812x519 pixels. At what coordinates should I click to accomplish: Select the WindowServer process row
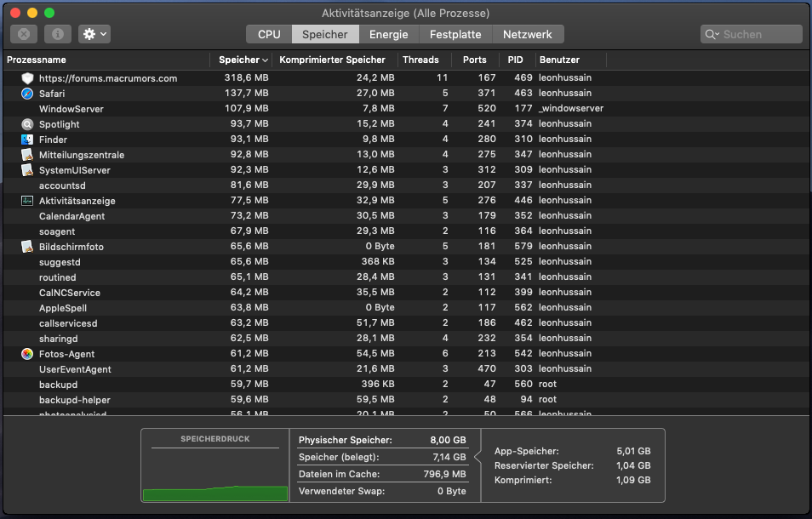pos(406,109)
